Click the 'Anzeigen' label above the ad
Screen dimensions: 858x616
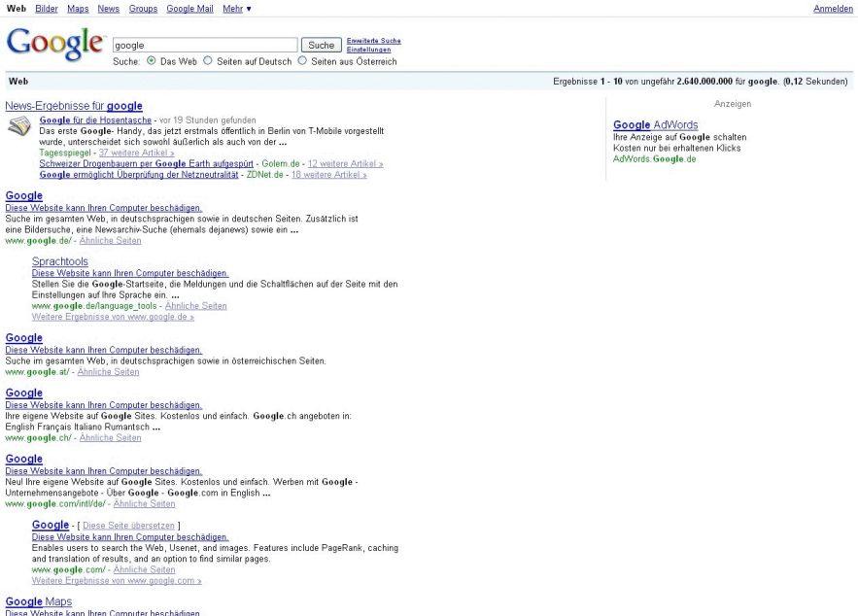point(732,104)
